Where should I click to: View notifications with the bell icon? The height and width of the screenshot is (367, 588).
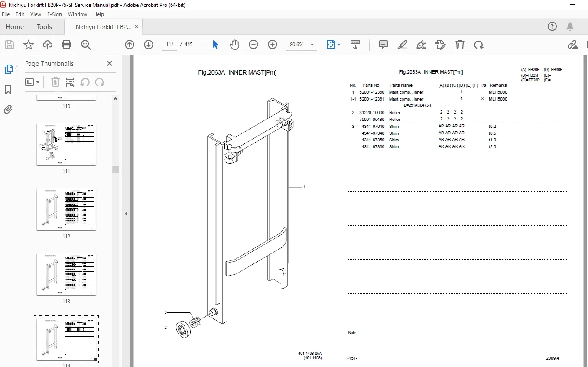[x=570, y=26]
